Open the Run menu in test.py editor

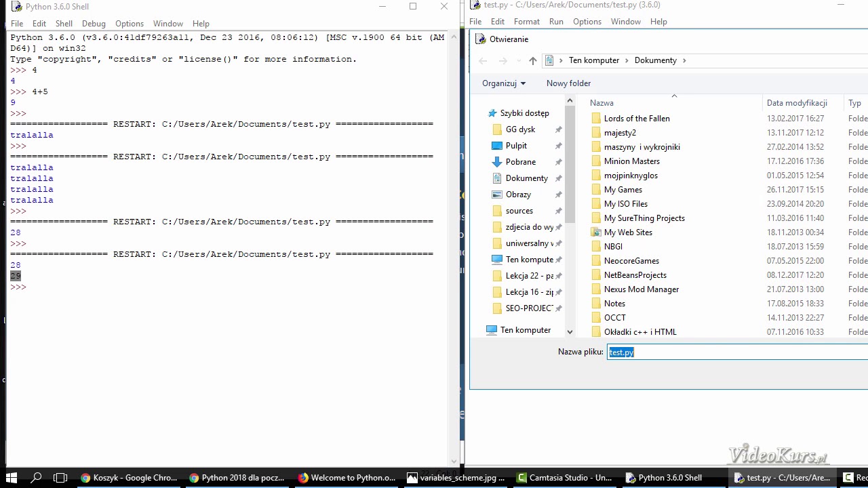pyautogui.click(x=556, y=22)
